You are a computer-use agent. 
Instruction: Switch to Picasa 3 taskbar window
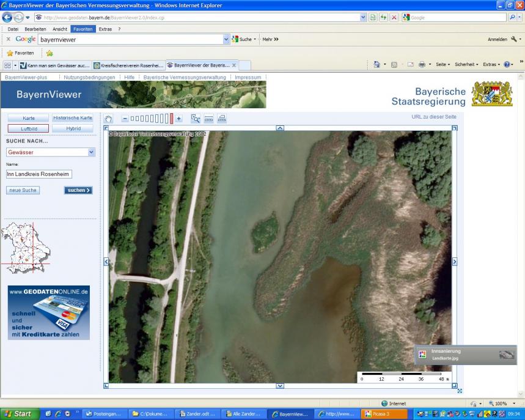[384, 414]
